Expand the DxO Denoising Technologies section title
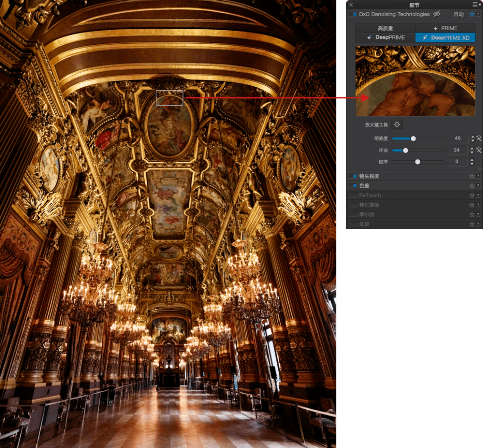The image size is (483, 448). tap(394, 14)
